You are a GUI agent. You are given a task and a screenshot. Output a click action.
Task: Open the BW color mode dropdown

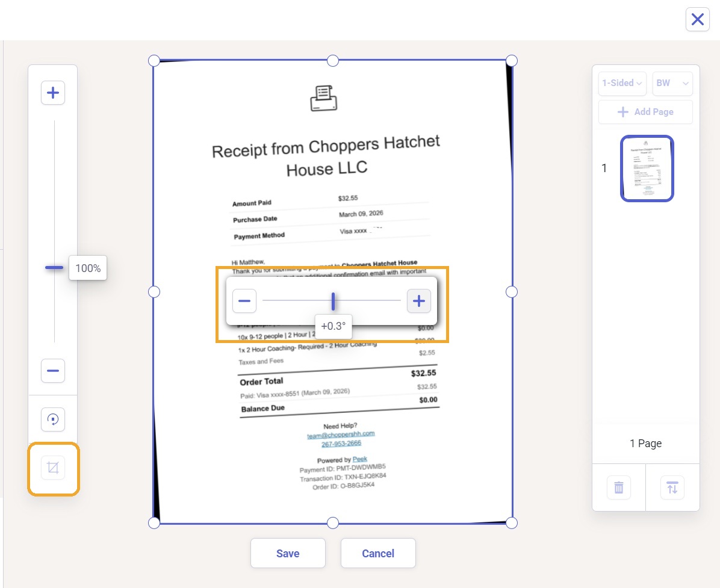click(672, 83)
